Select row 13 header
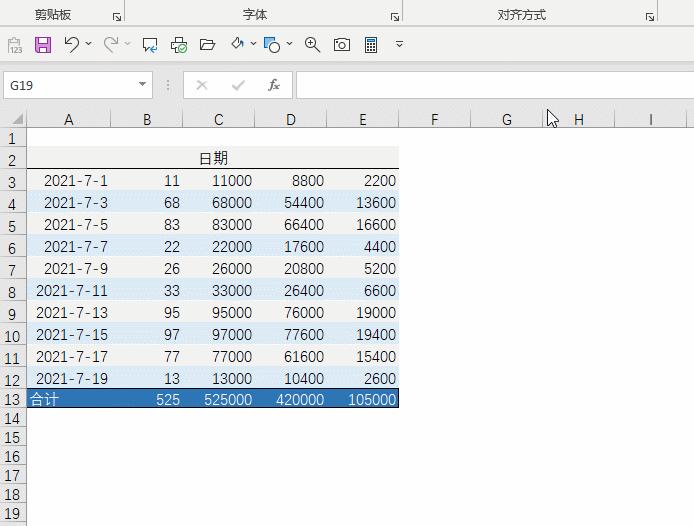 click(13, 399)
